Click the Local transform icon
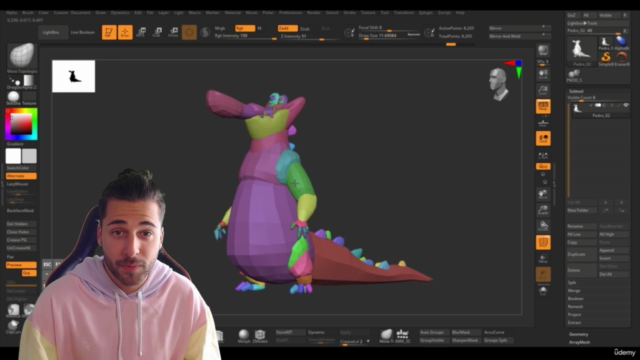This screenshot has width=640, height=360. (x=543, y=139)
